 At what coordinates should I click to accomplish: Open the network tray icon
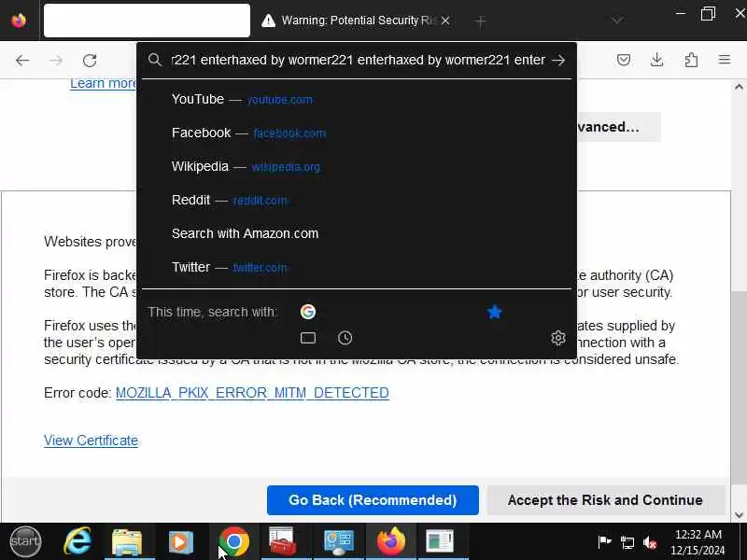627,542
